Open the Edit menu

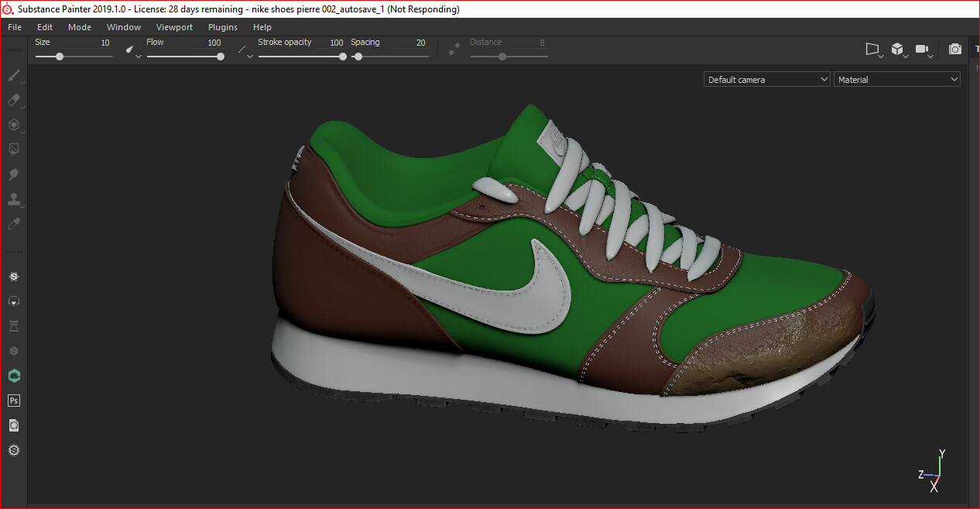(45, 27)
